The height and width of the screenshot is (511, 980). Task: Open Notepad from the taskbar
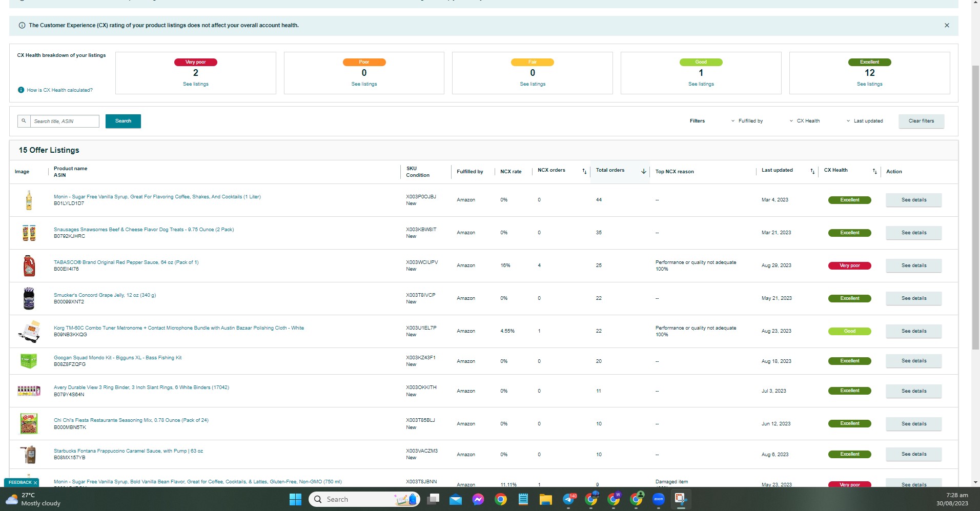coord(523,499)
